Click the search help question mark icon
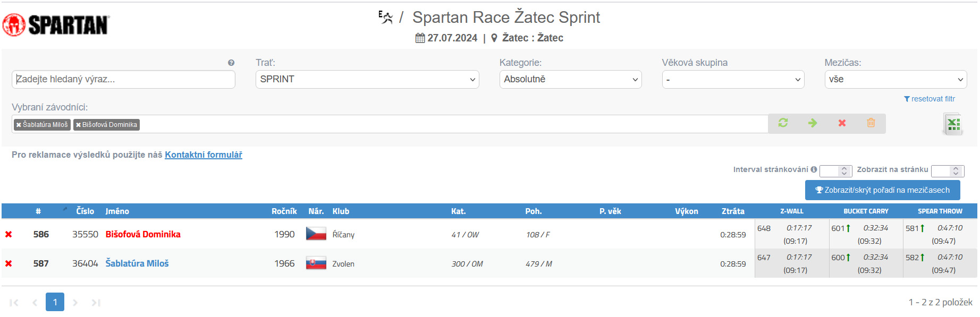The height and width of the screenshot is (317, 980). click(x=231, y=63)
